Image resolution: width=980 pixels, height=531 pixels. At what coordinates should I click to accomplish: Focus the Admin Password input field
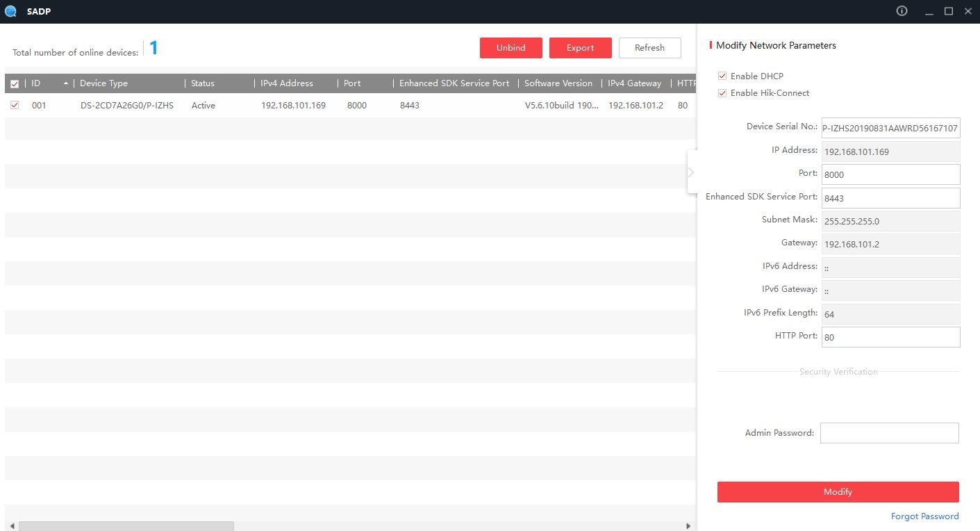point(889,433)
